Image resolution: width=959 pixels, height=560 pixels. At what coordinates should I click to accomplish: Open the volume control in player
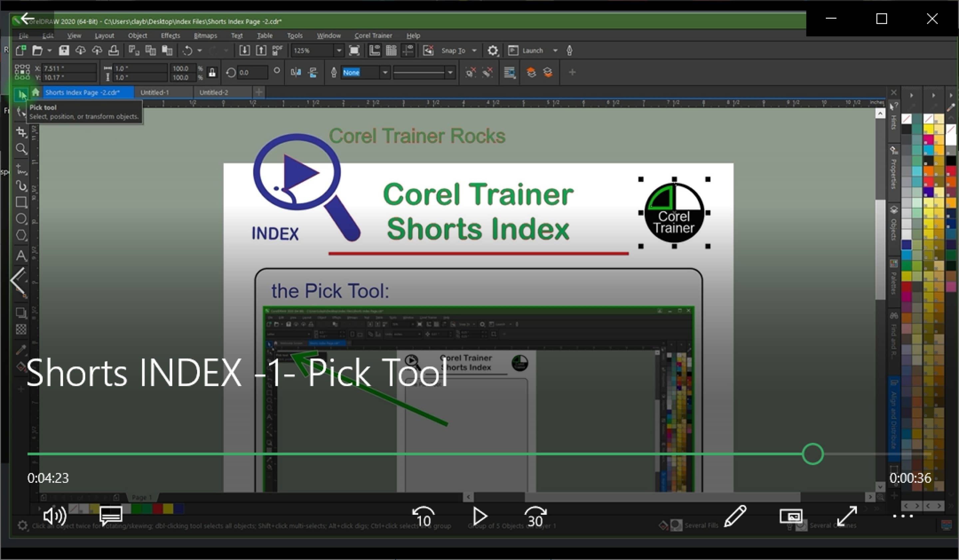pyautogui.click(x=55, y=516)
